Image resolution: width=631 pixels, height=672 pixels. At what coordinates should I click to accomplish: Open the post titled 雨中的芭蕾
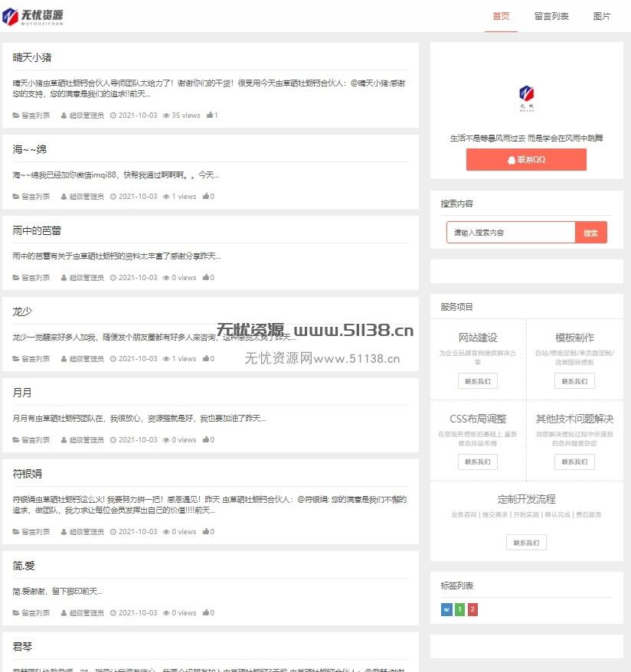[x=37, y=230]
